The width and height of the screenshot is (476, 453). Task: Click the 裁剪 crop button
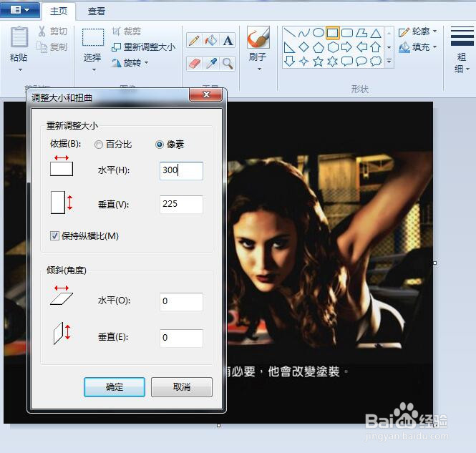tap(126, 31)
